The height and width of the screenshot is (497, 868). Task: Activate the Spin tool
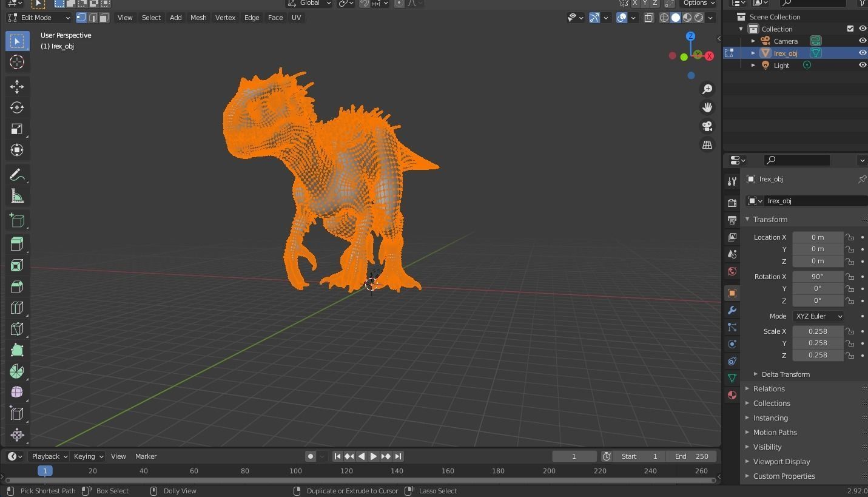[17, 371]
